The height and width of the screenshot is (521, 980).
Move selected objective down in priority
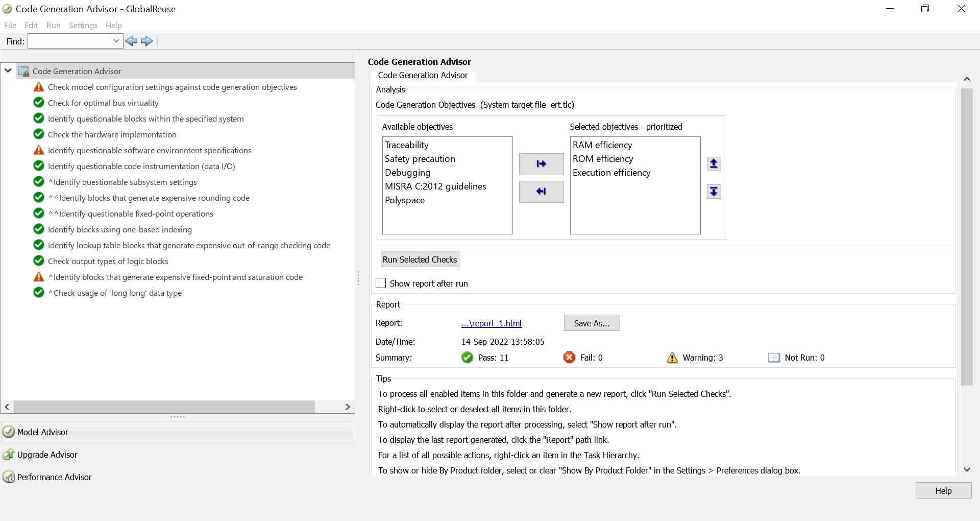[x=714, y=192]
